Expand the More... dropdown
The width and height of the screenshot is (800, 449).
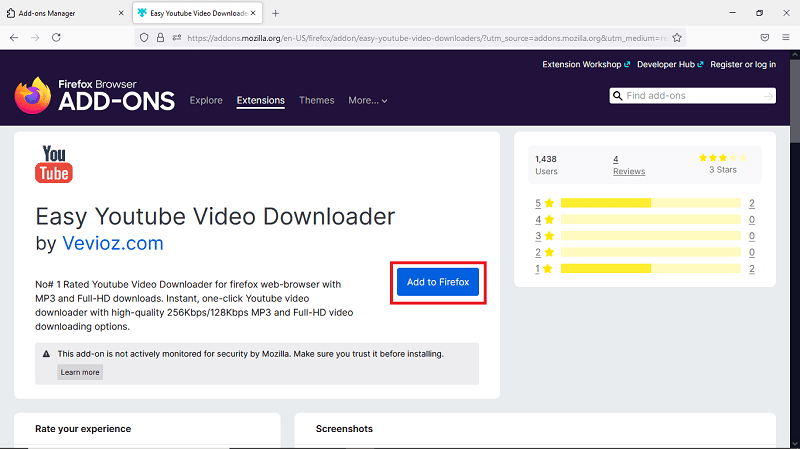368,101
